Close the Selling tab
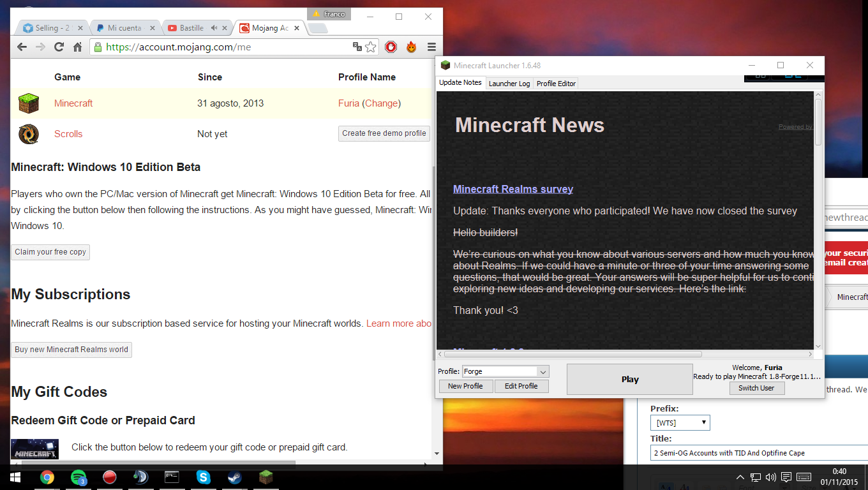 (x=81, y=28)
